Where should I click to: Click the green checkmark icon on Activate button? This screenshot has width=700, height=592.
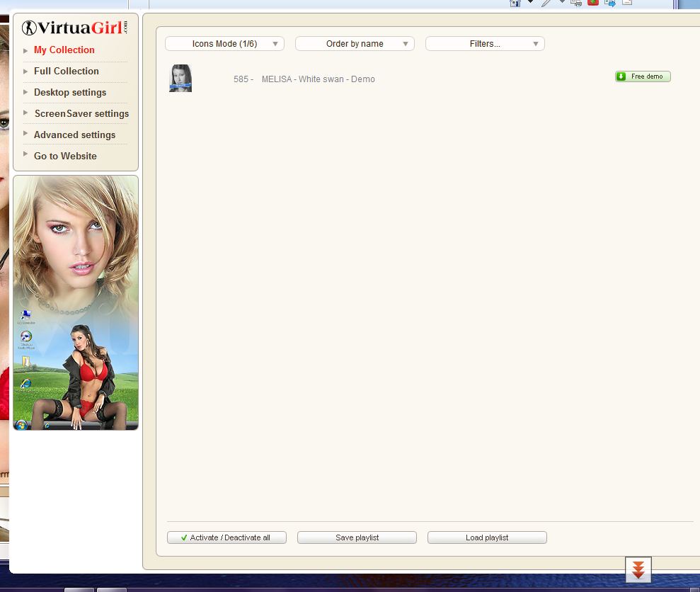coord(184,537)
